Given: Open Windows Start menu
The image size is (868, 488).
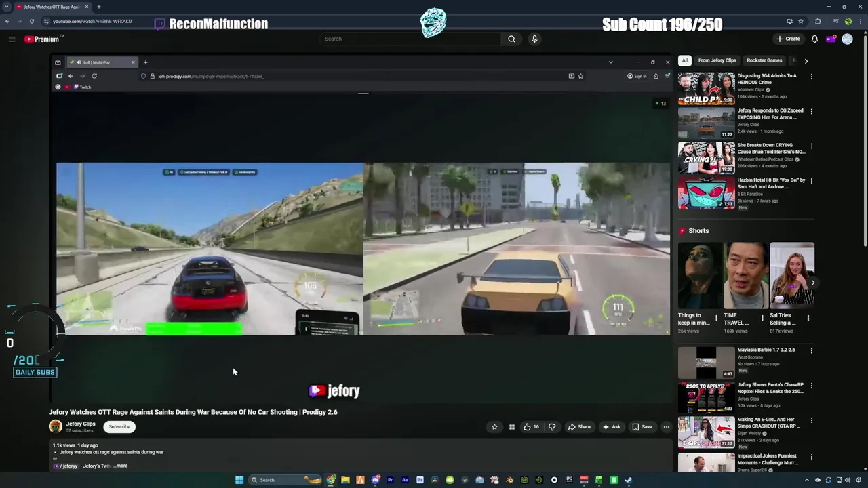Looking at the screenshot, I should pyautogui.click(x=239, y=480).
